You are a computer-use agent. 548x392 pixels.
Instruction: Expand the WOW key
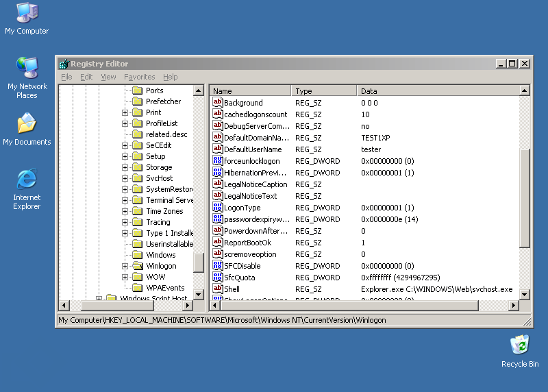coord(125,277)
